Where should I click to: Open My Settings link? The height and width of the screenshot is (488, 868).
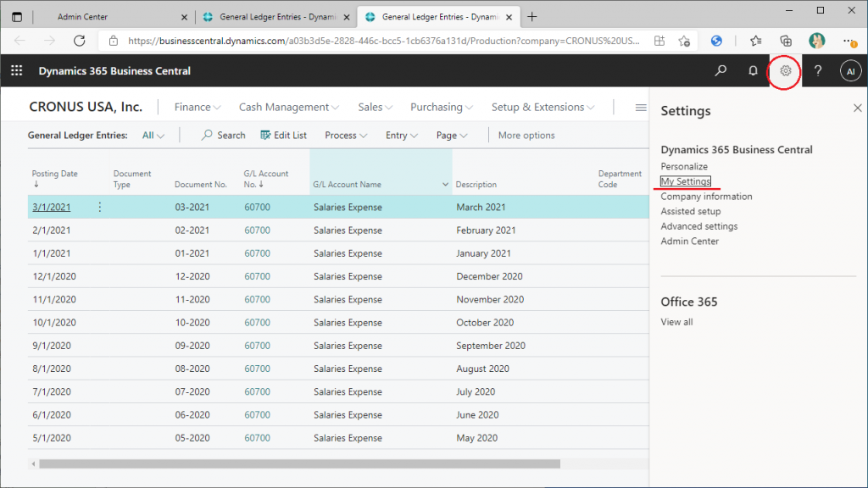point(686,181)
